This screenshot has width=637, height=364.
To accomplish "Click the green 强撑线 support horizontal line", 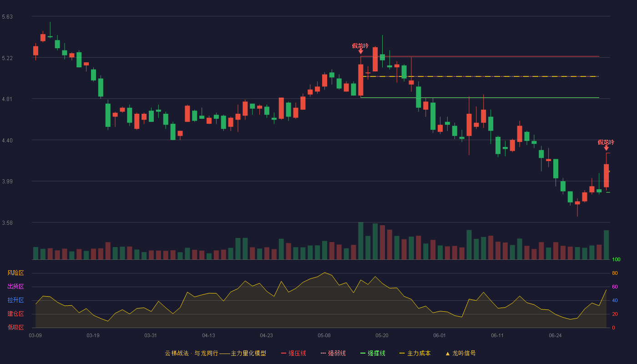I will [x=480, y=98].
